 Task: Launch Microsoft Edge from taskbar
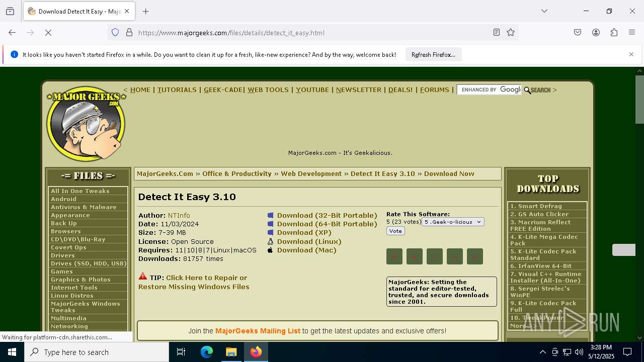pos(207,352)
